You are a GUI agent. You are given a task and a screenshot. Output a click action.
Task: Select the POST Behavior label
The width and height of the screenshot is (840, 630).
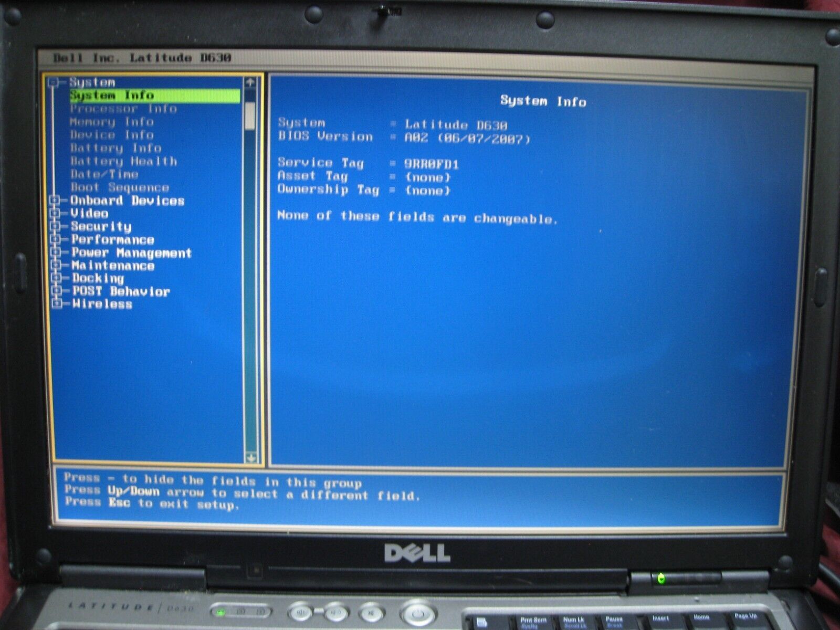(x=121, y=291)
